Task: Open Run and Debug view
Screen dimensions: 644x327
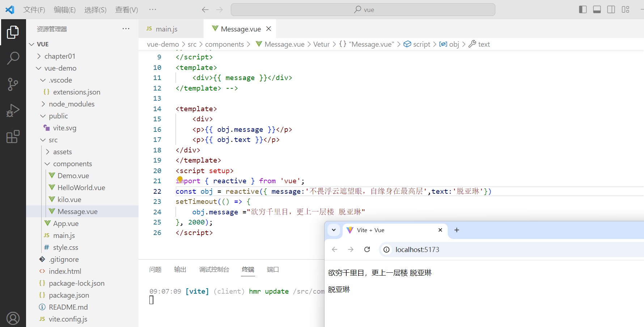Action: (13, 110)
